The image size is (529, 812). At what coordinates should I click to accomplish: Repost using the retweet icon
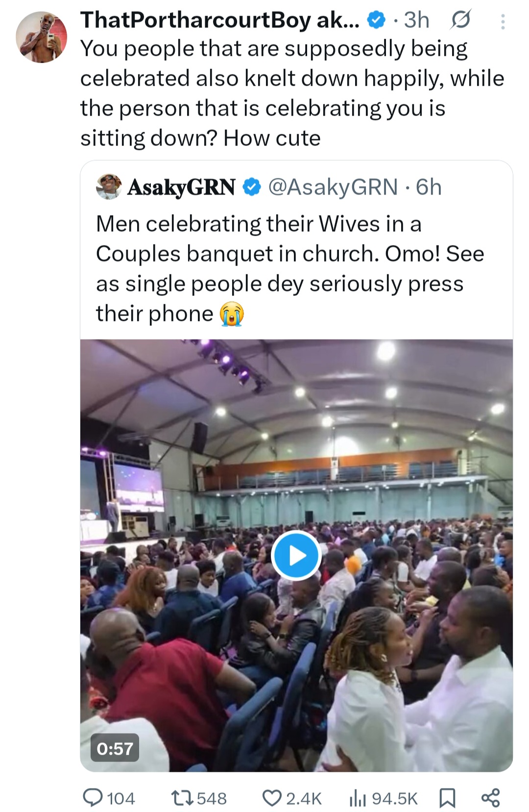point(182,798)
